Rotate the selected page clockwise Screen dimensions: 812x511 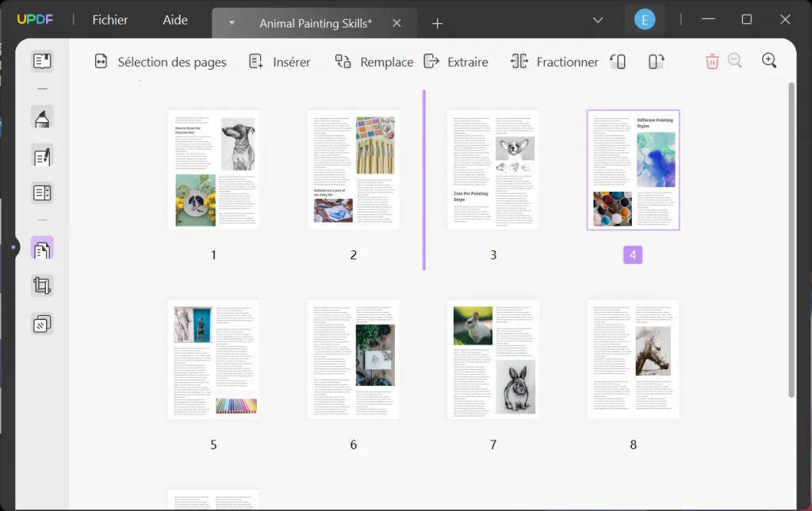(656, 61)
